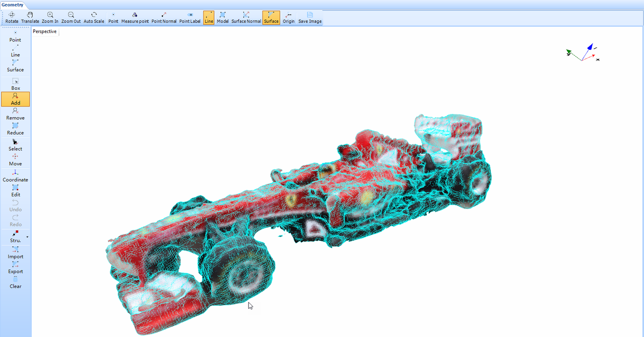The width and height of the screenshot is (644, 337).
Task: Toggle the Surface display mode
Action: coord(271,17)
